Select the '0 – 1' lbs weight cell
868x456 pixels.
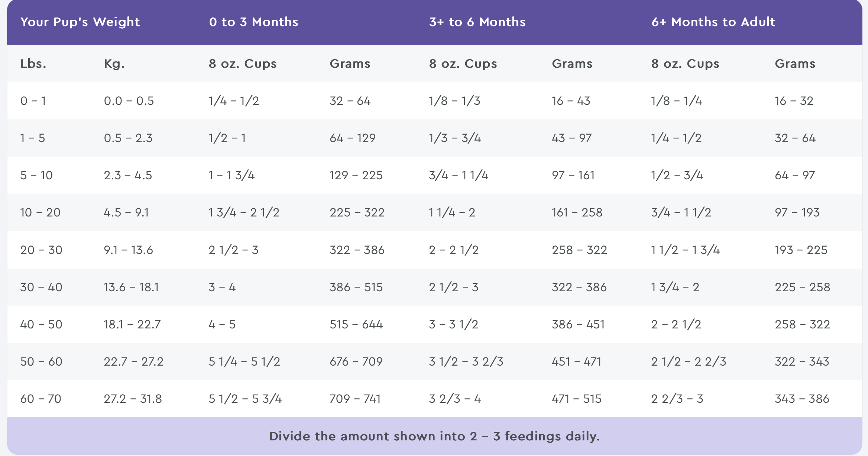[x=33, y=101]
